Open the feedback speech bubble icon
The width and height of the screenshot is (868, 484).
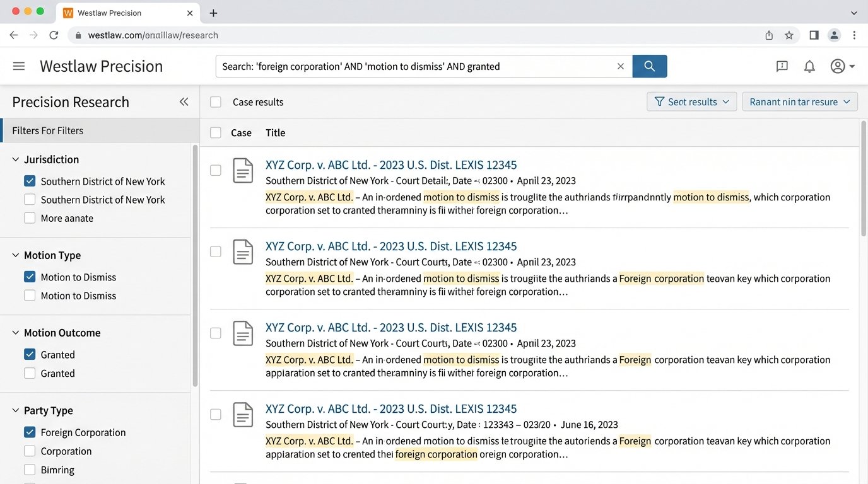pos(782,66)
